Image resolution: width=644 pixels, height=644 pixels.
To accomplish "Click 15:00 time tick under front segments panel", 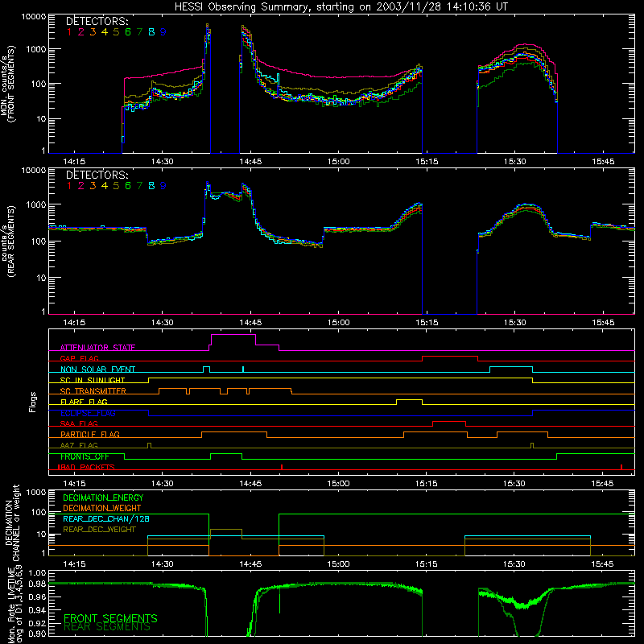I will pos(338,162).
